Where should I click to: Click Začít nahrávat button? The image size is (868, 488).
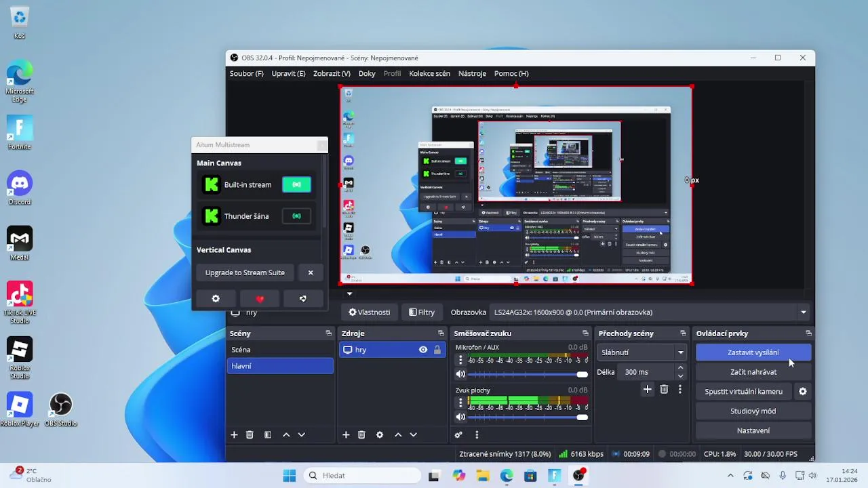(753, 372)
